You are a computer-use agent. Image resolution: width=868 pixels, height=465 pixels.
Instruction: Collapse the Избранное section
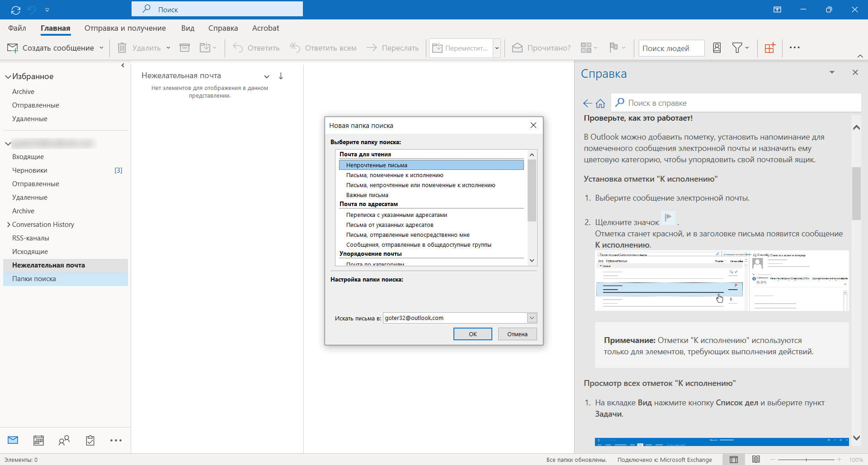(x=8, y=77)
